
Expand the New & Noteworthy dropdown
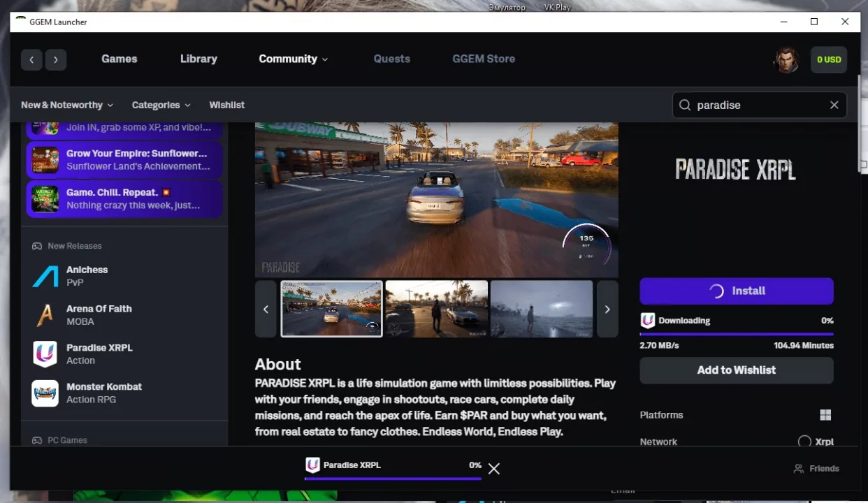click(x=67, y=105)
